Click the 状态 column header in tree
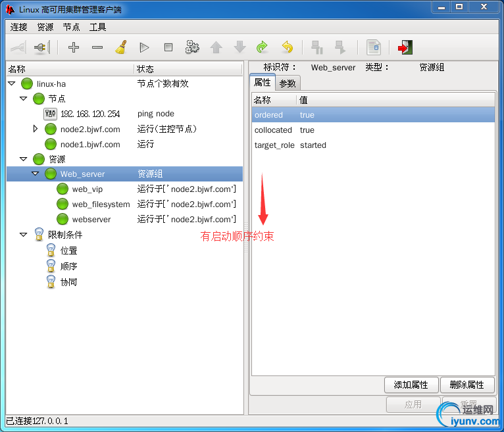Viewport: 504px width, 432px height. pos(188,69)
